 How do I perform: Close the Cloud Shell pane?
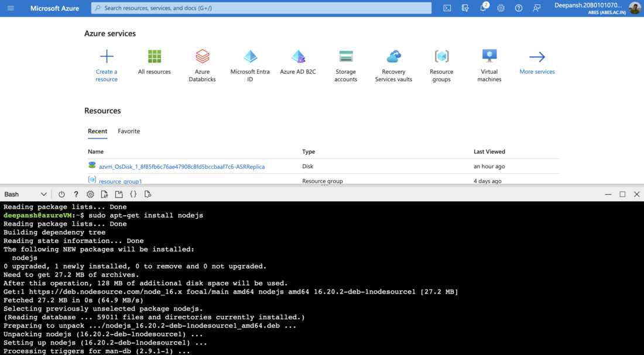[636, 194]
